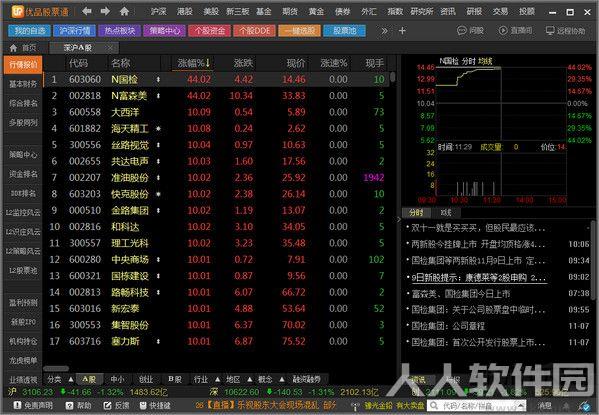Switch to the 首页 tab
This screenshot has height=415, width=599.
(24, 48)
